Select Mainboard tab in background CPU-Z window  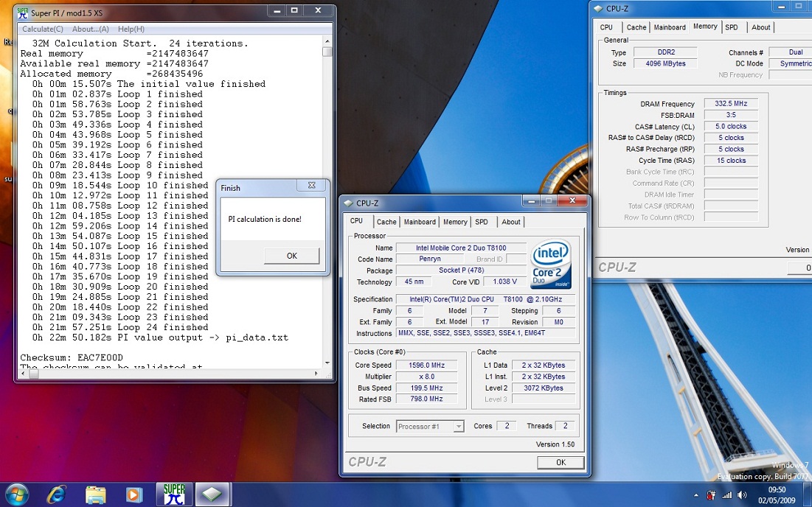pyautogui.click(x=670, y=27)
